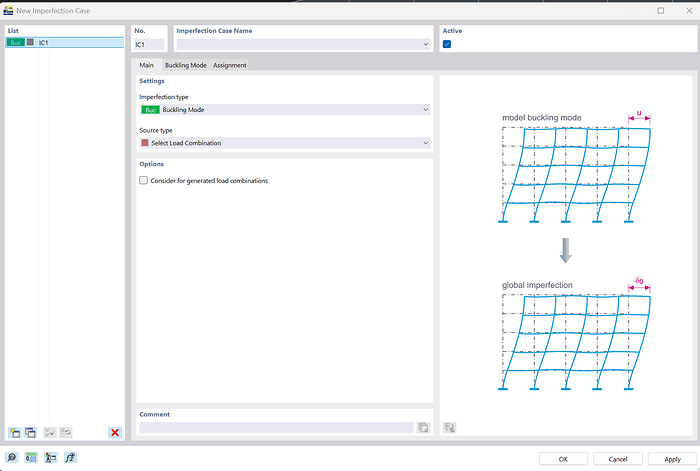Screen dimensions: 700x471
Task: Uncheck the Active checkbox
Action: 447,44
